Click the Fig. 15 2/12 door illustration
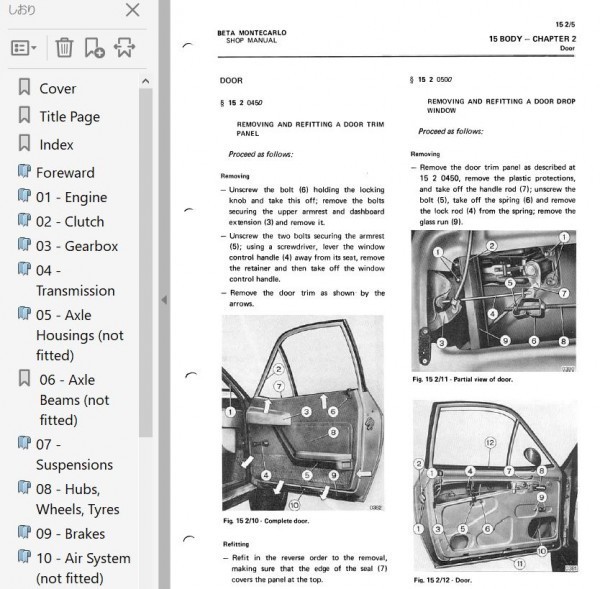Screen dimensions: 600x589 pyautogui.click(x=496, y=486)
